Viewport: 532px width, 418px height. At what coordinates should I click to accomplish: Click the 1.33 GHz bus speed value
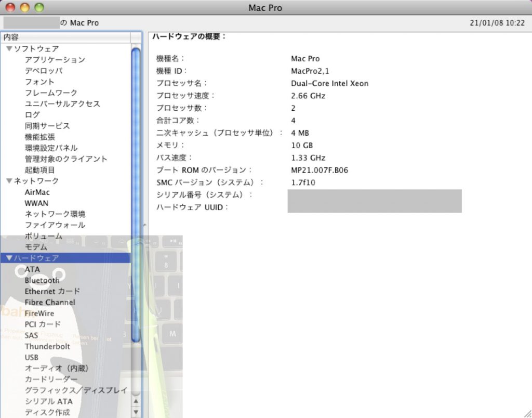click(x=308, y=158)
